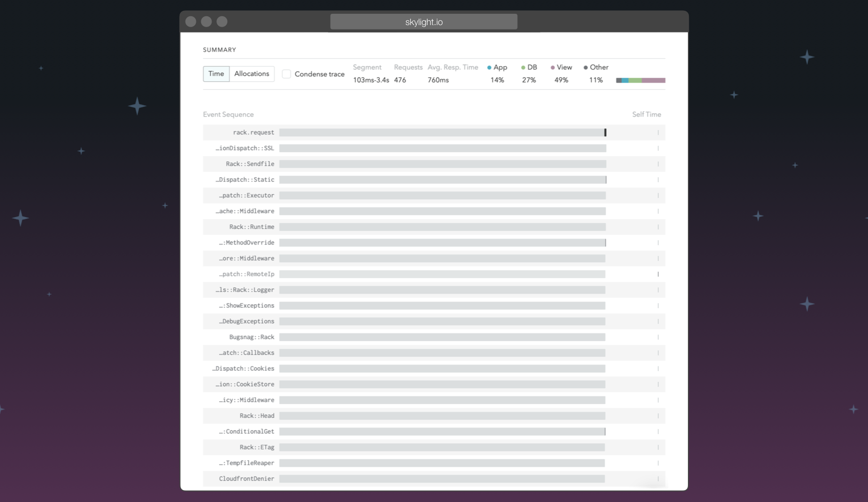Select the ...icy::Middleware event row
Screen dimensions: 868x502
coord(434,400)
